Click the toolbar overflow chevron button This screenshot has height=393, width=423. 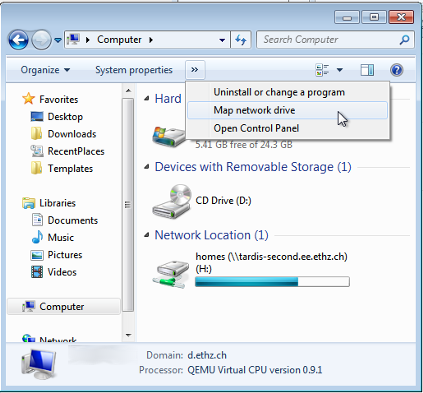click(x=195, y=70)
